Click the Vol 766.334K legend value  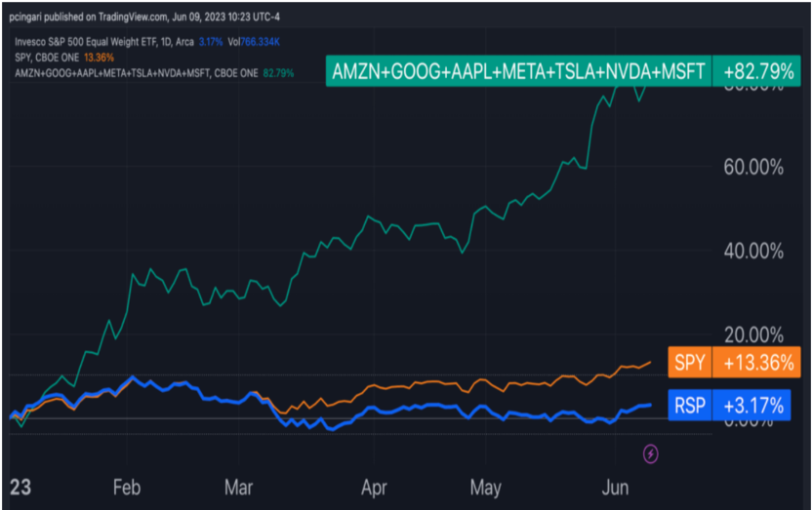[x=254, y=42]
